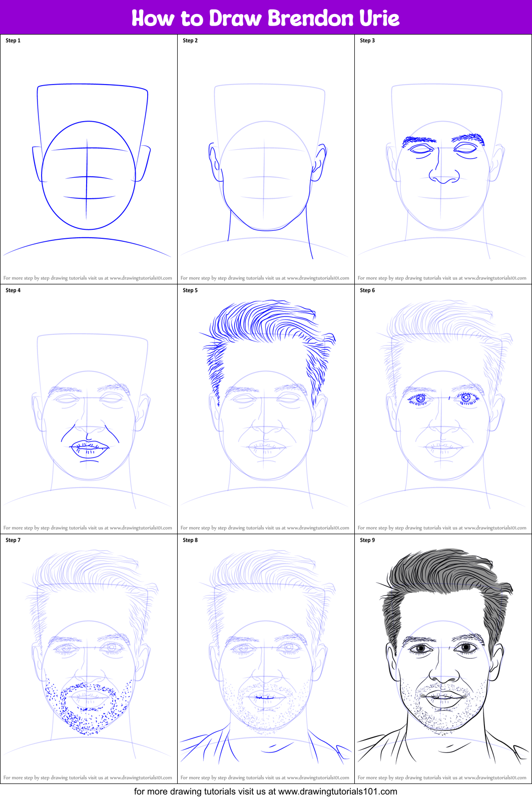Click the website watermark in Step 8 panel
The width and height of the screenshot is (532, 799).
pyautogui.click(x=265, y=777)
